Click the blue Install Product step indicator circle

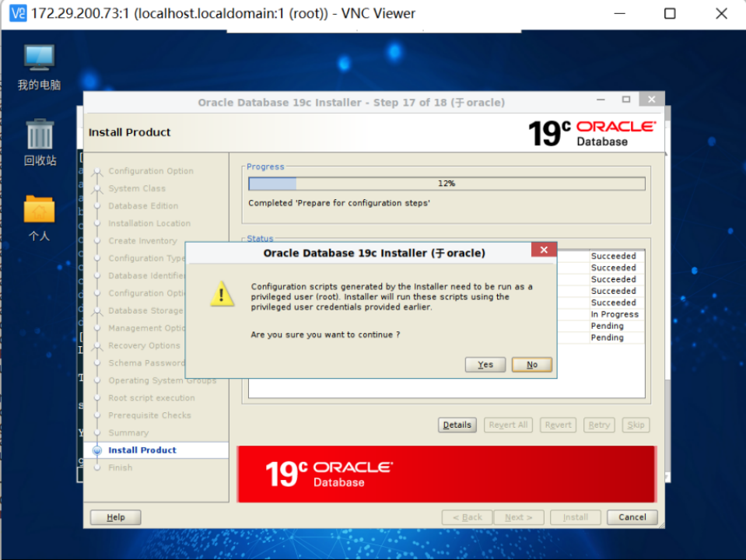point(96,450)
